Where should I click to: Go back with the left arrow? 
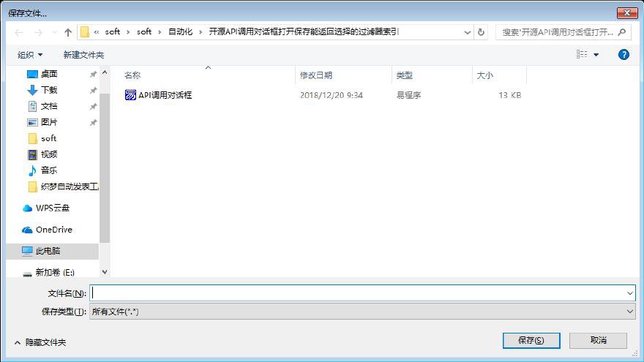click(x=18, y=32)
